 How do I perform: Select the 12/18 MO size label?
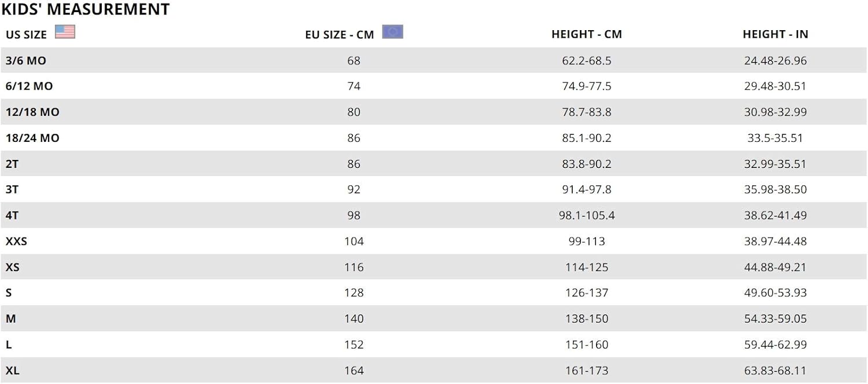[32, 112]
